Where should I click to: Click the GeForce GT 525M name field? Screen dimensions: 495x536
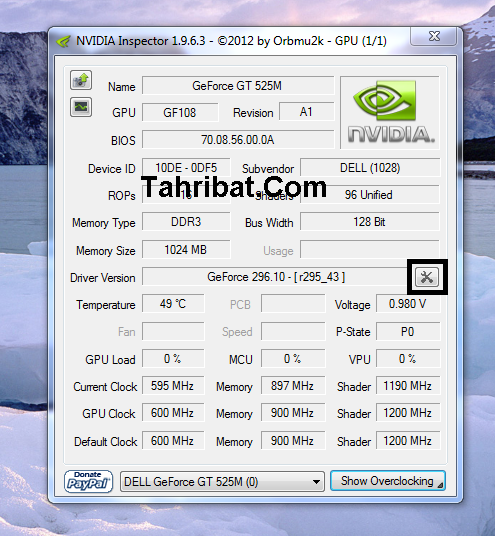(238, 85)
